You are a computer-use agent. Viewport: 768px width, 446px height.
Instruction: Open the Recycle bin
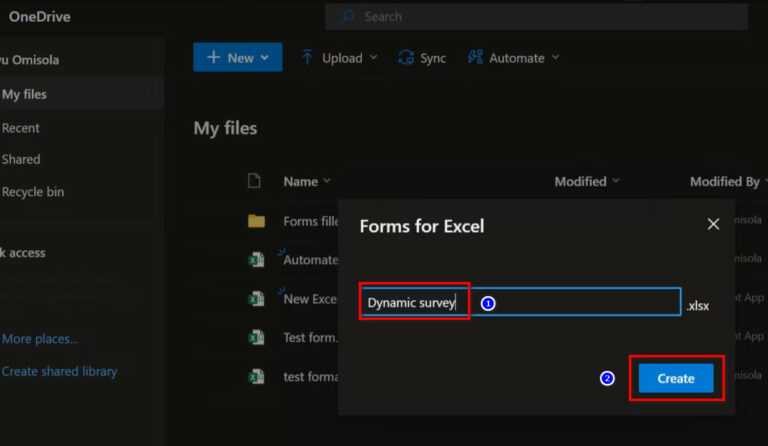pos(33,192)
